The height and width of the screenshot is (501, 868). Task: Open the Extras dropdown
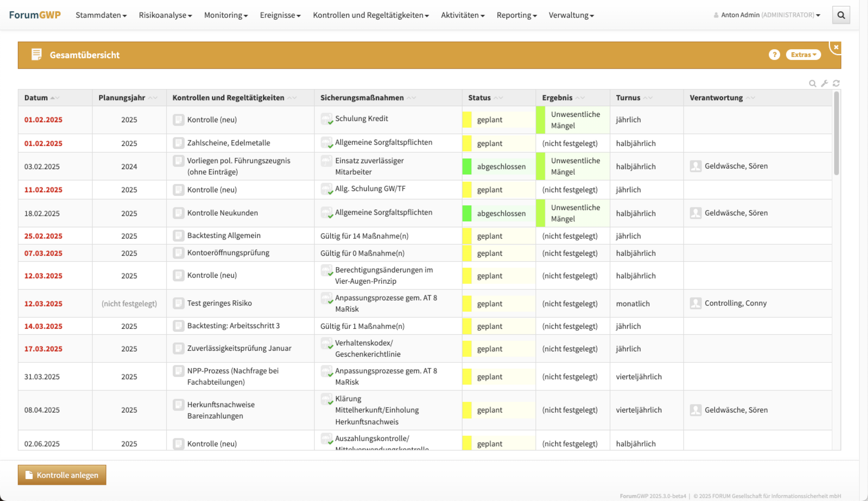(803, 55)
